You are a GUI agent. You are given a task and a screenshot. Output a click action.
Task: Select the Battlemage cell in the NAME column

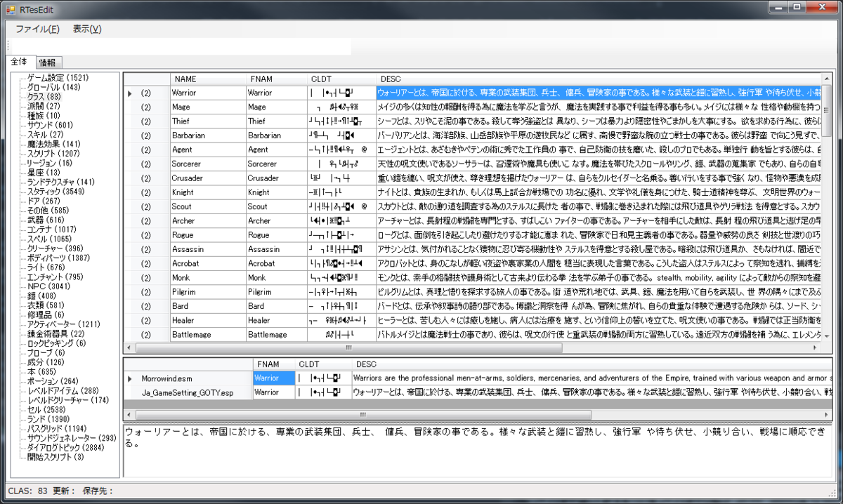(208, 335)
